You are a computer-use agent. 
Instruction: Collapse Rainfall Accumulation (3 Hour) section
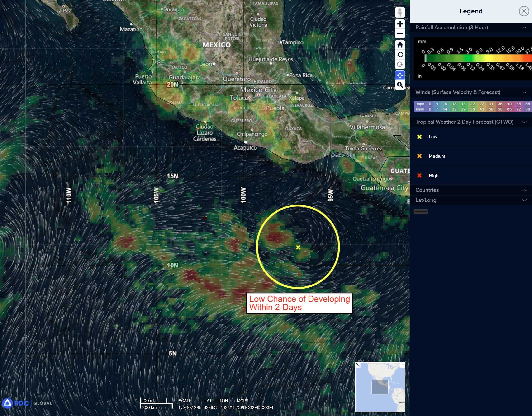pos(524,28)
